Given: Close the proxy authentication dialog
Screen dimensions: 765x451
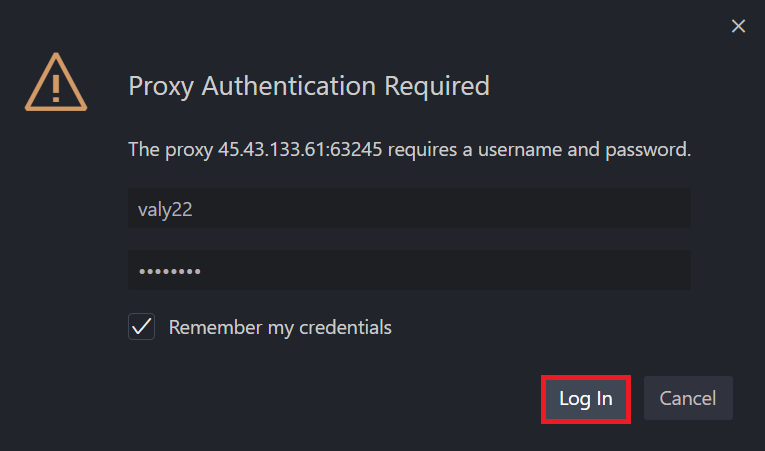Looking at the screenshot, I should pyautogui.click(x=738, y=26).
